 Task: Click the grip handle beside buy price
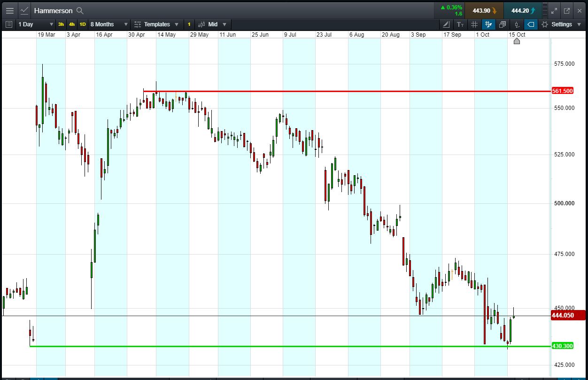545,10
